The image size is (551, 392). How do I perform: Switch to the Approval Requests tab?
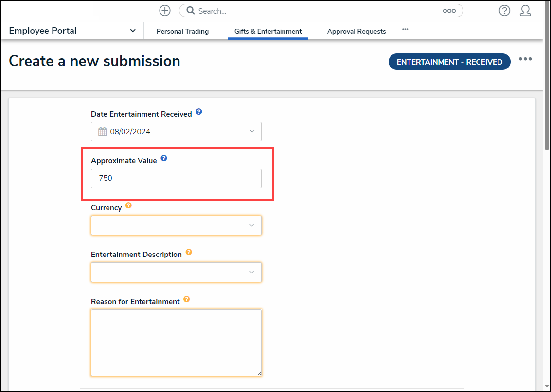[x=356, y=31]
